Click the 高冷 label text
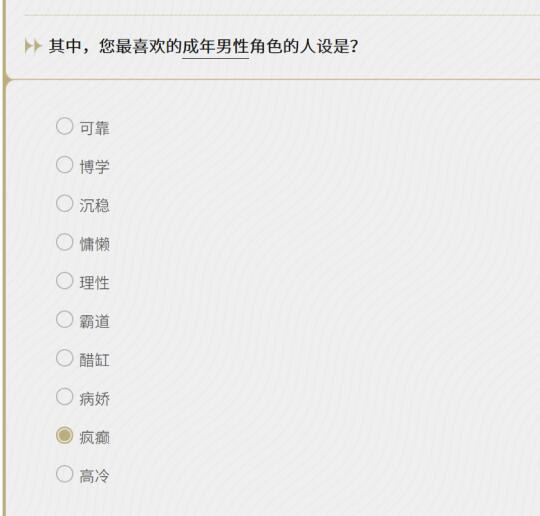The height and width of the screenshot is (516, 540). 95,476
